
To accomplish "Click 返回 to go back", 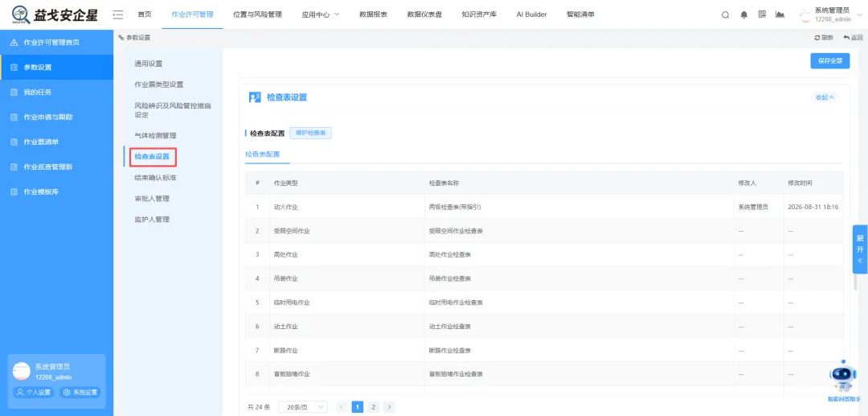I will pyautogui.click(x=853, y=38).
